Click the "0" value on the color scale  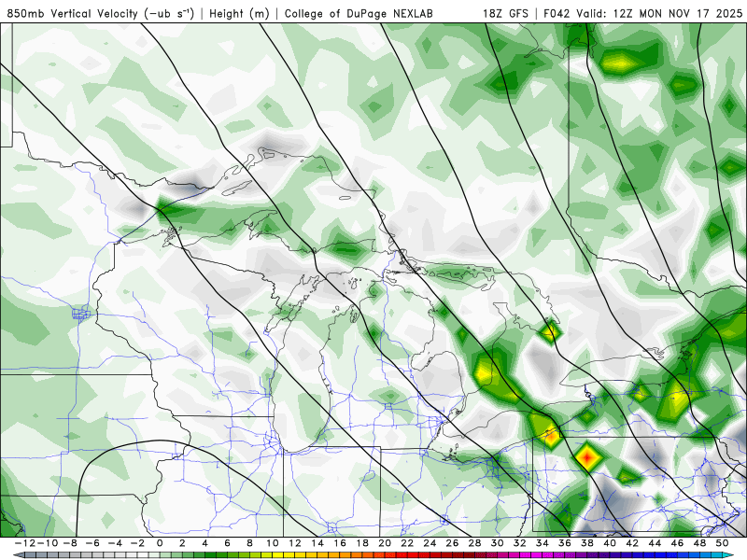pyautogui.click(x=160, y=543)
